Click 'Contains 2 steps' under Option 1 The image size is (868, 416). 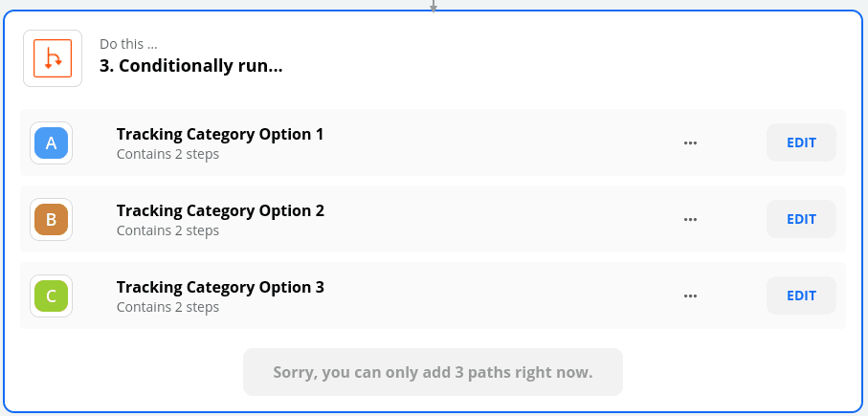click(167, 154)
